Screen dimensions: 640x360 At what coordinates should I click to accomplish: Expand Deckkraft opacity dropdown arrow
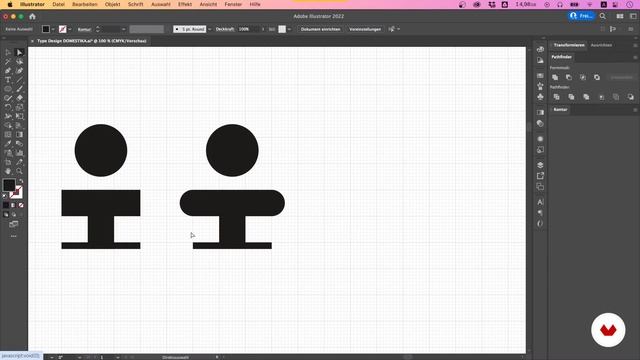pyautogui.click(x=263, y=29)
